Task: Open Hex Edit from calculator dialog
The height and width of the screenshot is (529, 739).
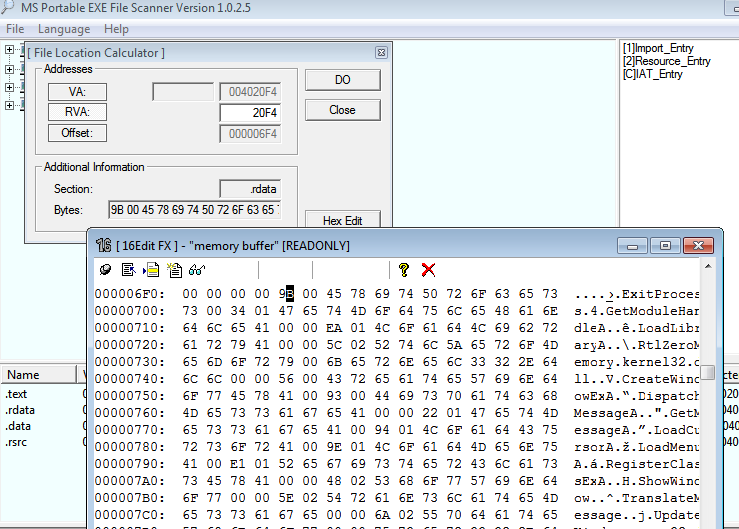Action: [342, 220]
